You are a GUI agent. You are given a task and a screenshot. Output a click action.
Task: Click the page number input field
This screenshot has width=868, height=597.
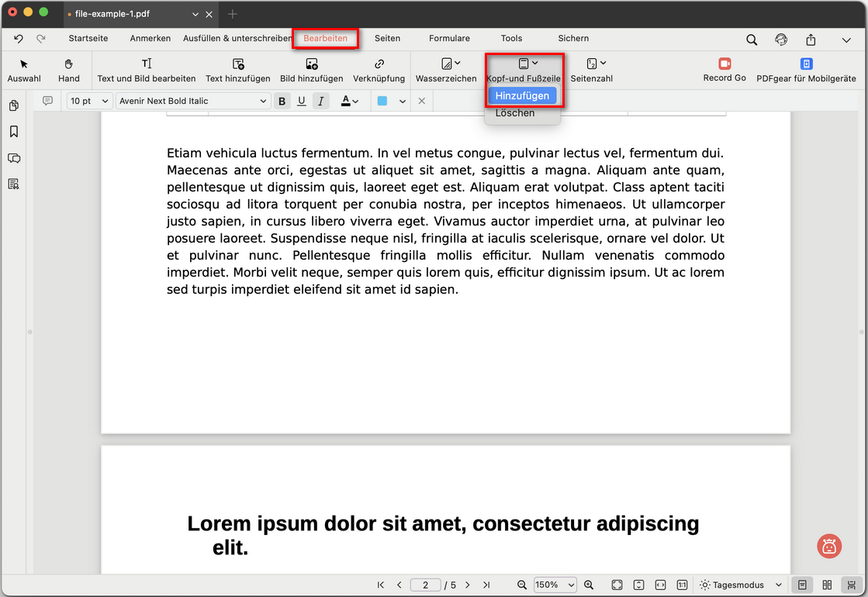tap(426, 585)
